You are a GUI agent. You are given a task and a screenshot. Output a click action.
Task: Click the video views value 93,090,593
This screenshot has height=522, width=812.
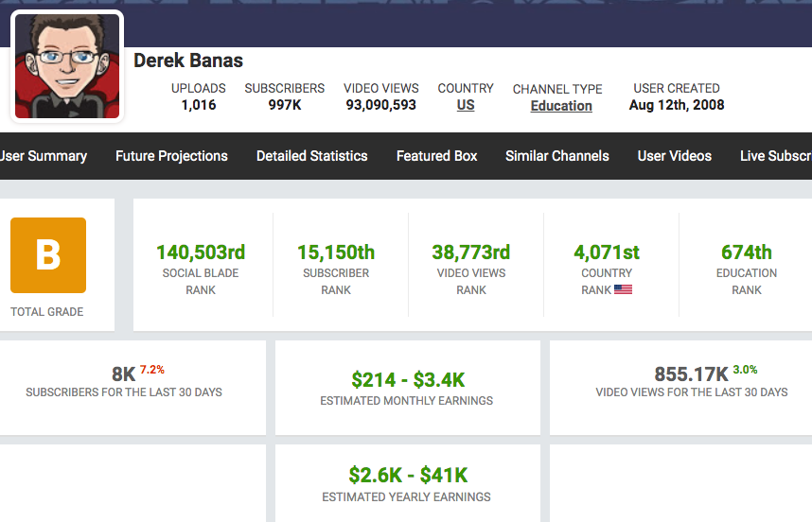(x=380, y=105)
